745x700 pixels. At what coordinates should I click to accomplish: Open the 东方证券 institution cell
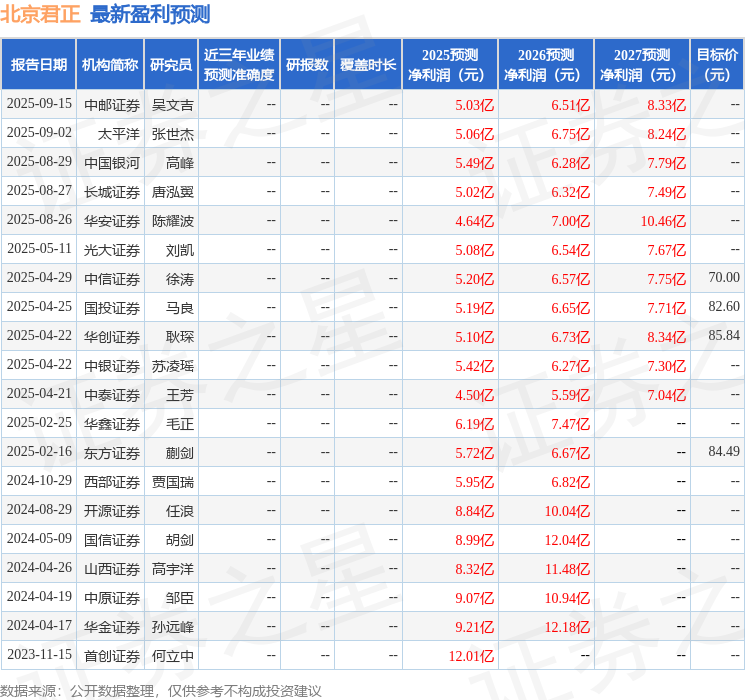click(112, 453)
